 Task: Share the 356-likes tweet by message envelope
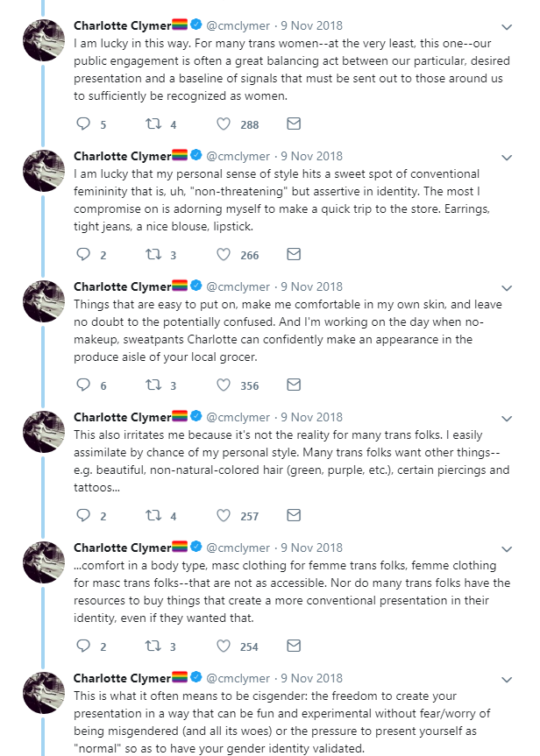click(x=294, y=385)
